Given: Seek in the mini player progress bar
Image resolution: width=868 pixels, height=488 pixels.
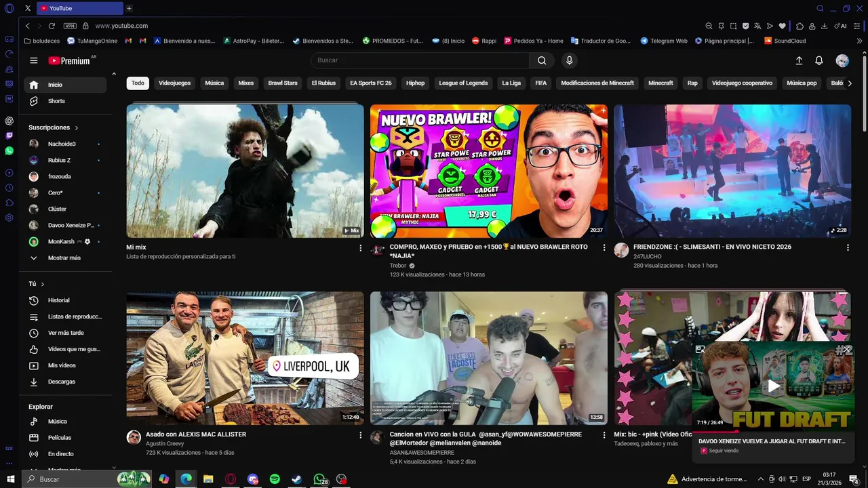Looking at the screenshot, I should click(x=774, y=431).
